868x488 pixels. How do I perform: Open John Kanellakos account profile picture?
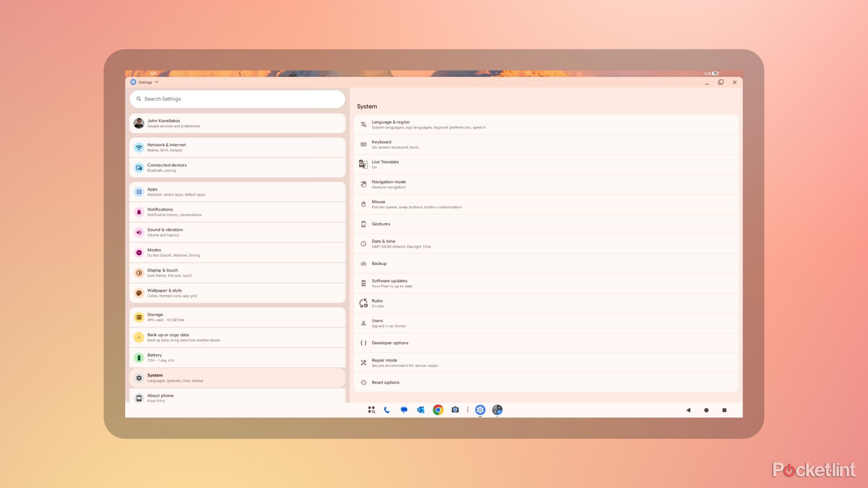tap(139, 123)
